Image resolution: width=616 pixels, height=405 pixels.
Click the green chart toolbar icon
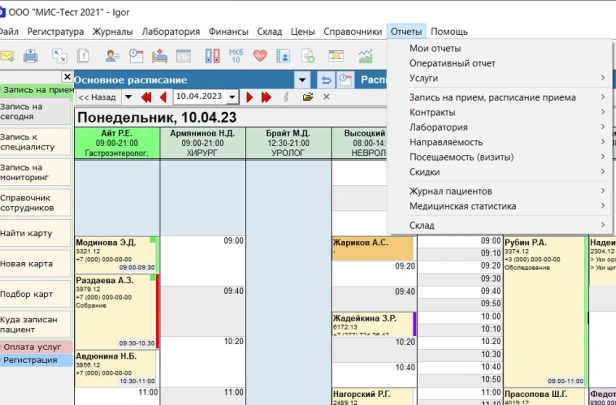pos(367,55)
